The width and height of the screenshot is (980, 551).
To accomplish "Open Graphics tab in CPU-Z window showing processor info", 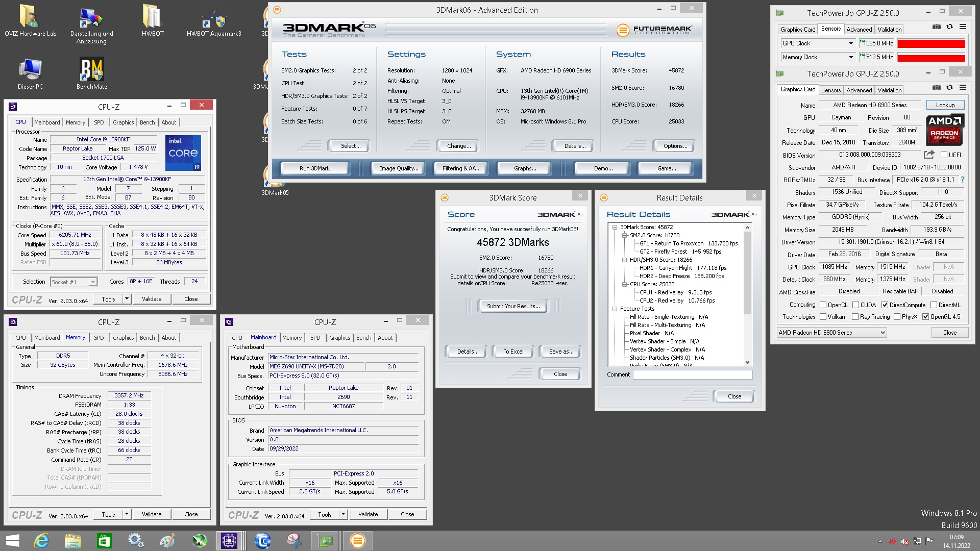I will (x=123, y=122).
